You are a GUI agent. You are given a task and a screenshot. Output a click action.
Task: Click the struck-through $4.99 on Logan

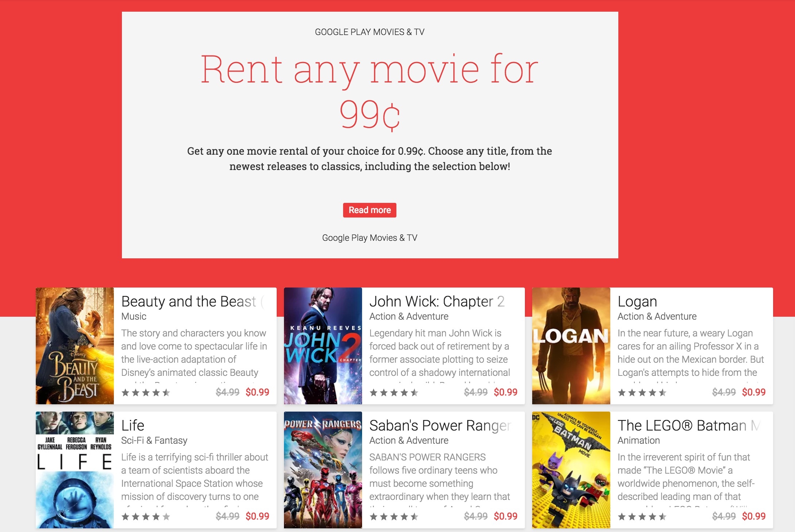[x=724, y=392]
